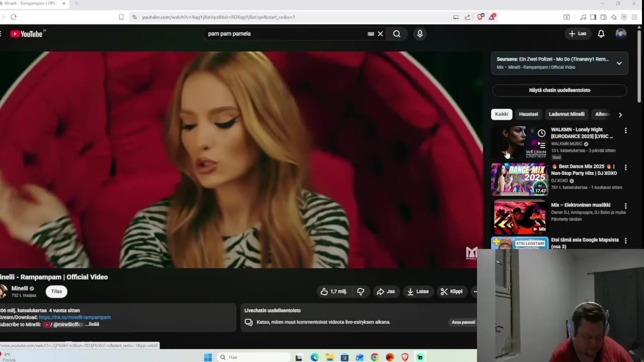The image size is (644, 362).
Task: Expand the Seuraava mix playlist panel
Action: tap(619, 63)
